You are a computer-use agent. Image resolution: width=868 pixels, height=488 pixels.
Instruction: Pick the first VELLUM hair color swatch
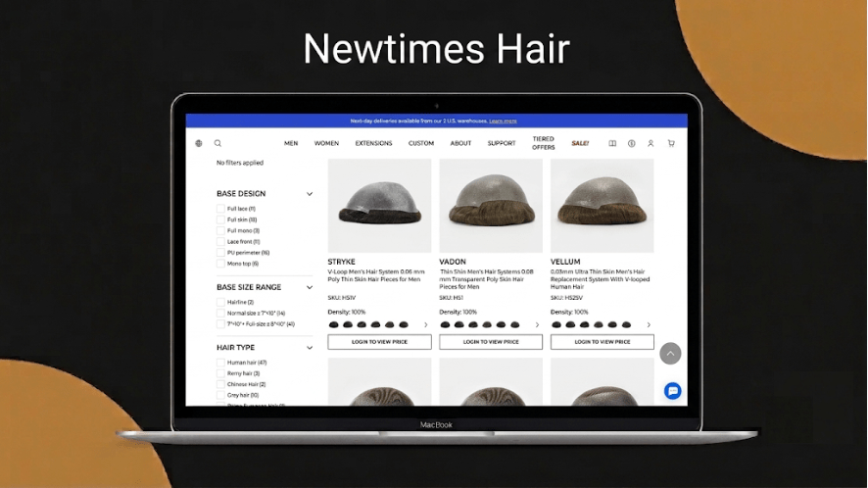click(x=556, y=325)
